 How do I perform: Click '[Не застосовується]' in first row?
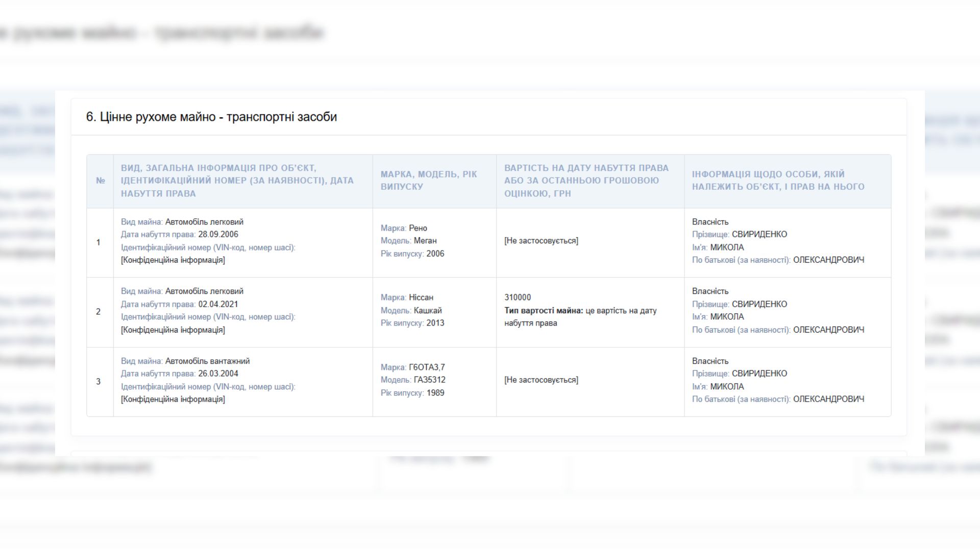pos(541,241)
